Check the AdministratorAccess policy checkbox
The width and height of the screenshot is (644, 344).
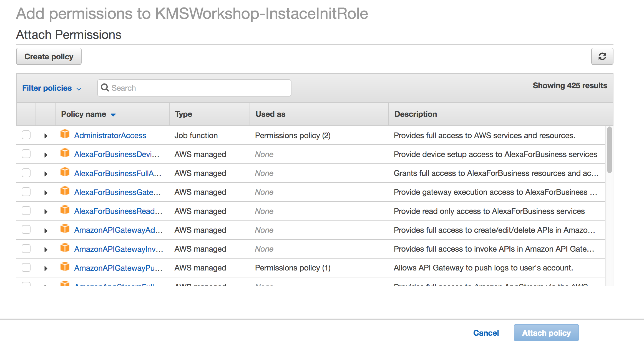[26, 135]
